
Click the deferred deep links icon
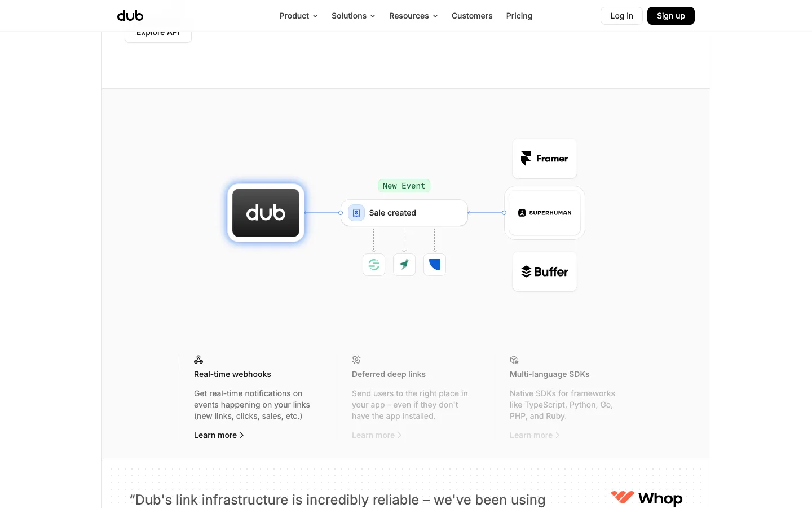(x=356, y=360)
